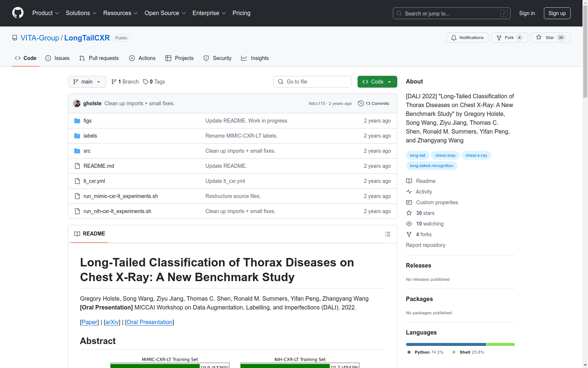Open the figs folder icon

pyautogui.click(x=77, y=121)
